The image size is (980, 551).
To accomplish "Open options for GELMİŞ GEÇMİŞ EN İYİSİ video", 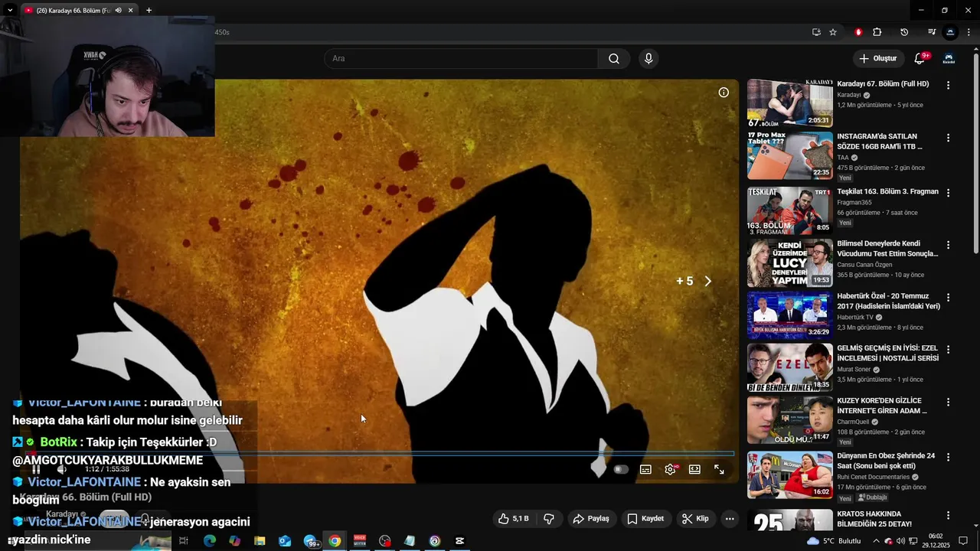I will tap(948, 350).
